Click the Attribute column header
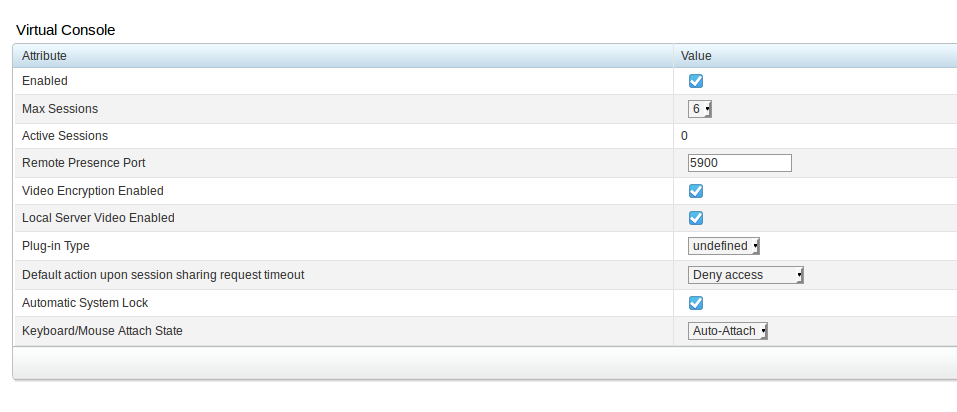Viewport: 957px width, 412px height. [44, 56]
